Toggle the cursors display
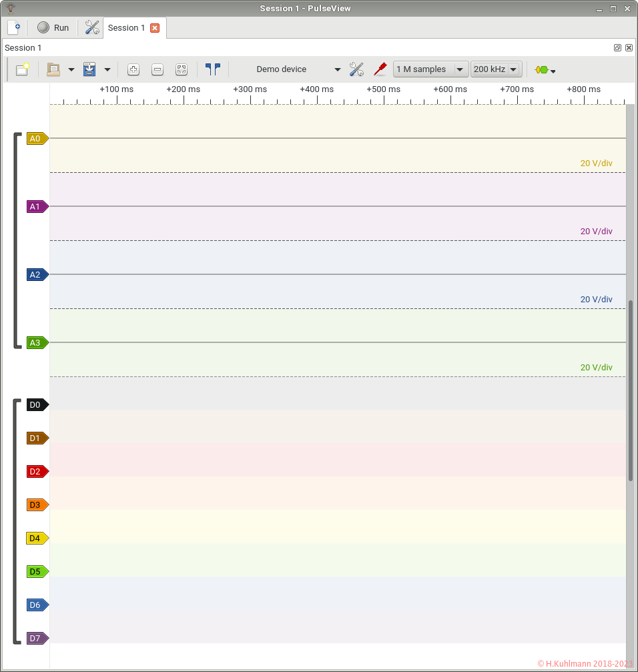The image size is (638, 672). (x=213, y=69)
